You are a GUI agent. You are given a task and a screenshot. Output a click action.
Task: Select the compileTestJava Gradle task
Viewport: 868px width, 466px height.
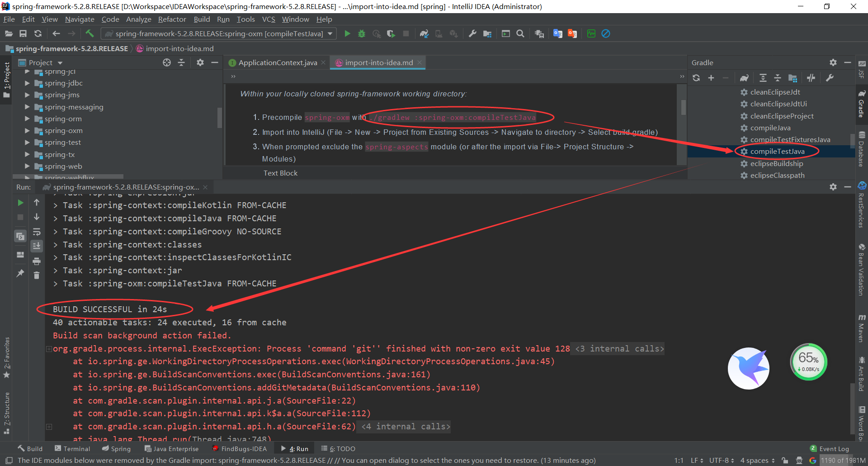click(x=778, y=151)
